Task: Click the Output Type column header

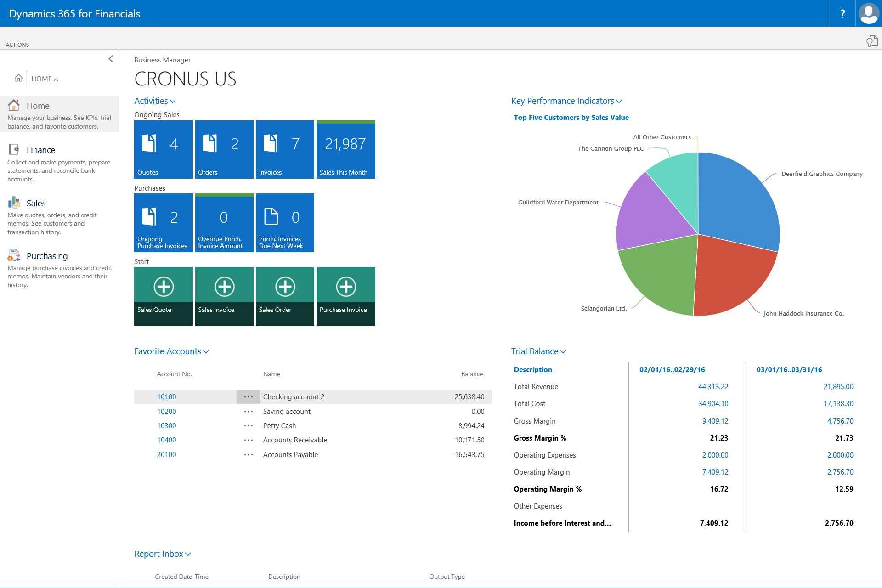Action: (x=447, y=577)
